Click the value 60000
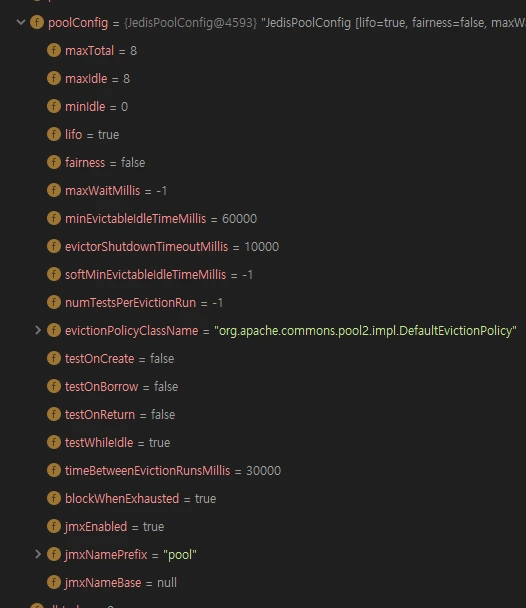 (239, 219)
